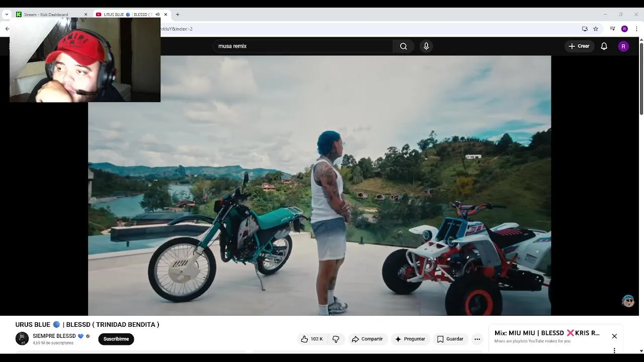Viewport: 644px width, 362px height.
Task: Run search with the magnifier button
Action: tap(404, 46)
